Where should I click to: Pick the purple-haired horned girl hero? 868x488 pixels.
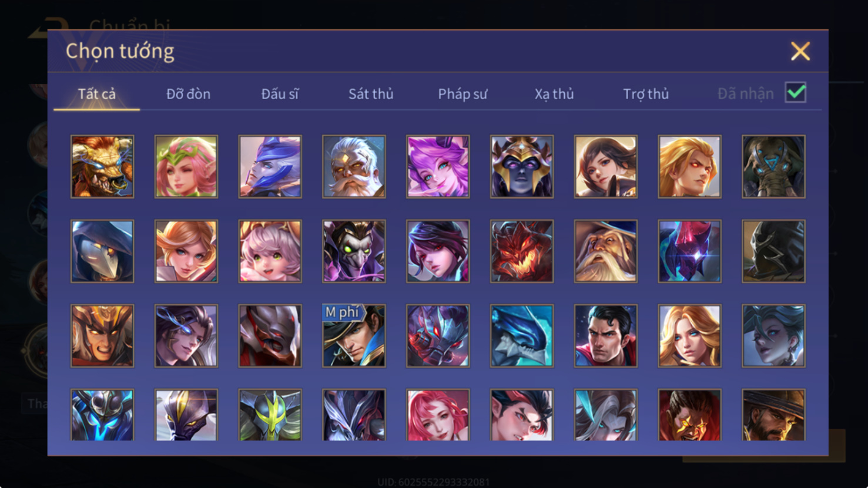click(x=438, y=167)
